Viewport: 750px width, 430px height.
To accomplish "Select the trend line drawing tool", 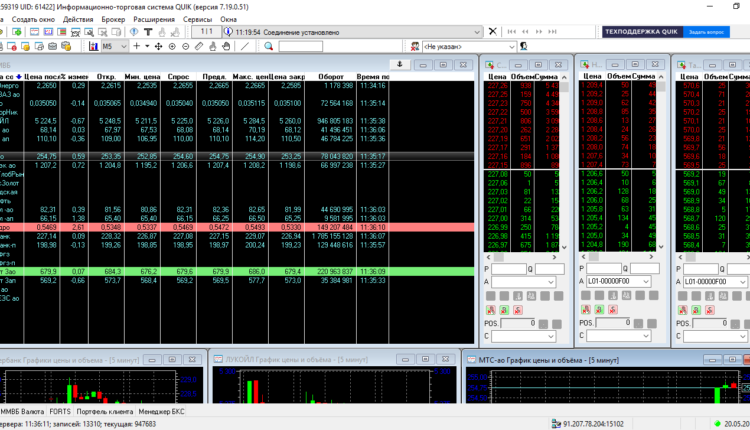I will coord(245,46).
